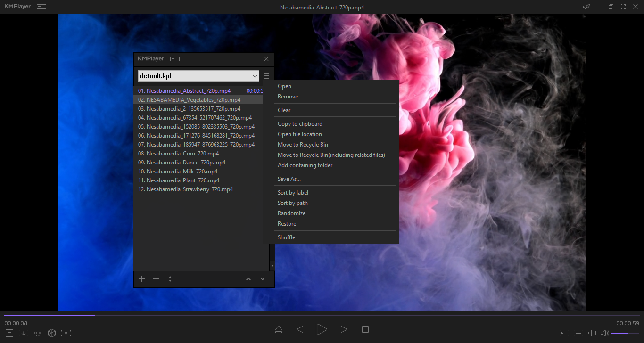Image resolution: width=644 pixels, height=343 pixels.
Task: Click the eject/open file icon
Action: 279,329
